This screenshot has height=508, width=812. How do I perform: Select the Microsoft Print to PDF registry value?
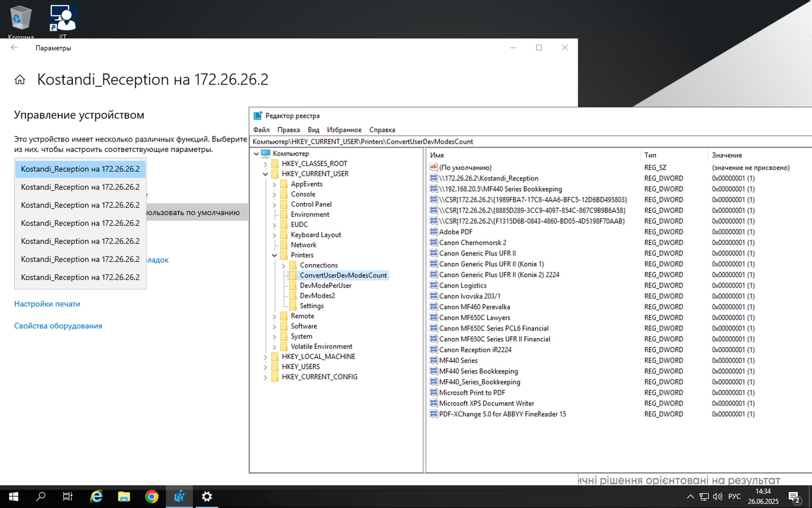[x=472, y=392]
